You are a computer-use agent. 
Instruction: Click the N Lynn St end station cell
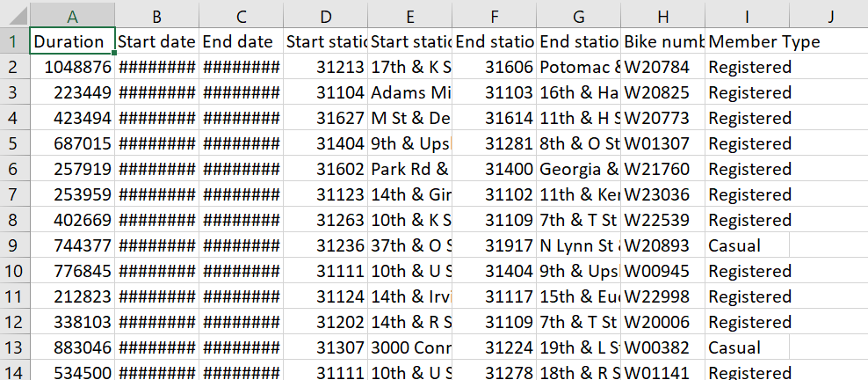(x=578, y=245)
